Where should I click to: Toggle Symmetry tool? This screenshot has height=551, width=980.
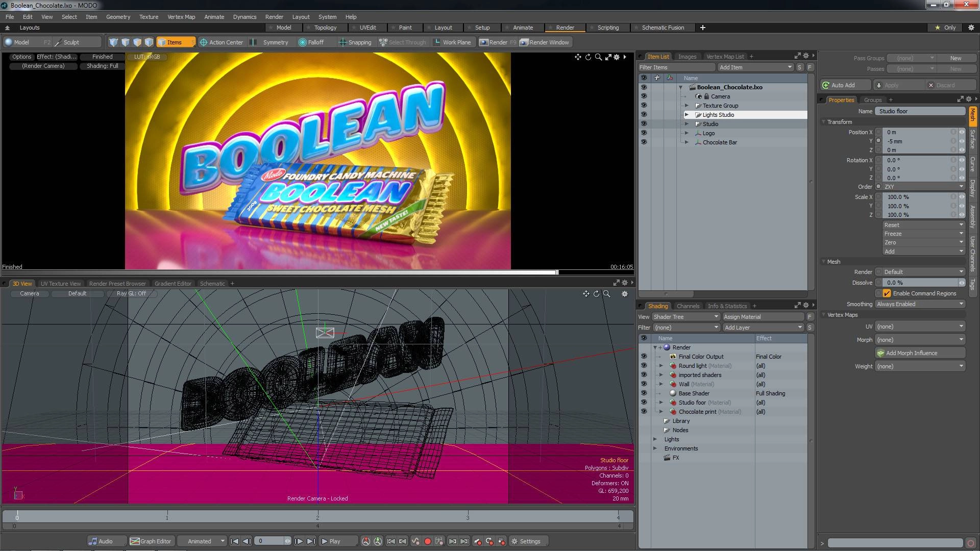pos(269,42)
